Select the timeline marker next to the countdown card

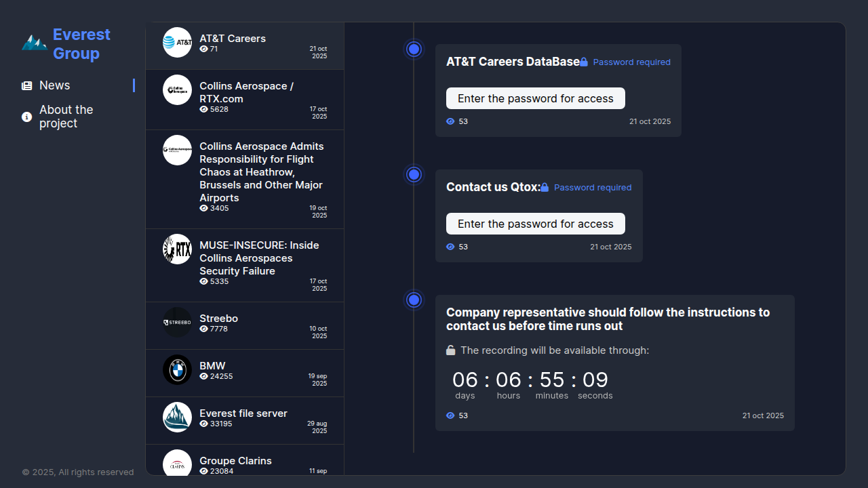tap(414, 300)
